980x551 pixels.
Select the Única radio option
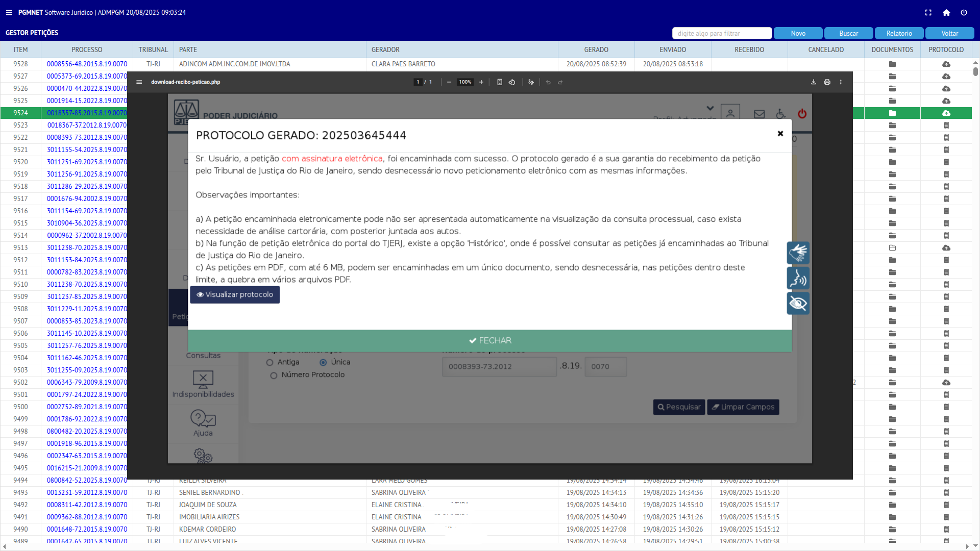323,363
